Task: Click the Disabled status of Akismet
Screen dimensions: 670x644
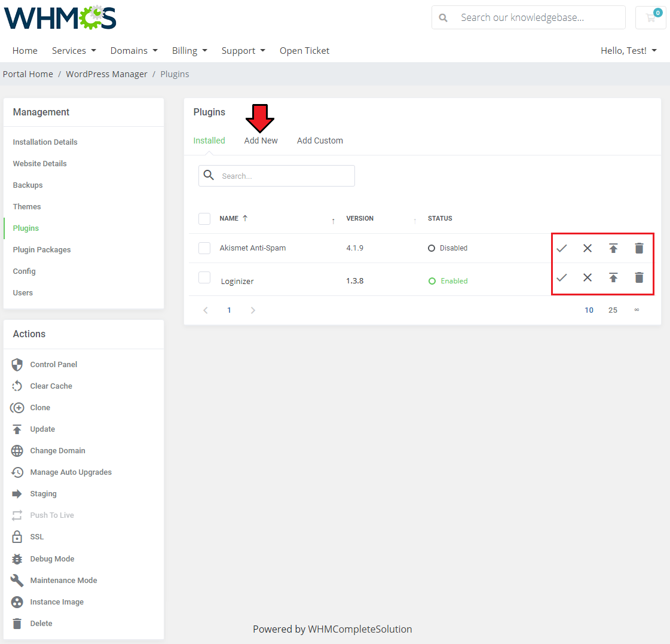Action: pyautogui.click(x=448, y=248)
